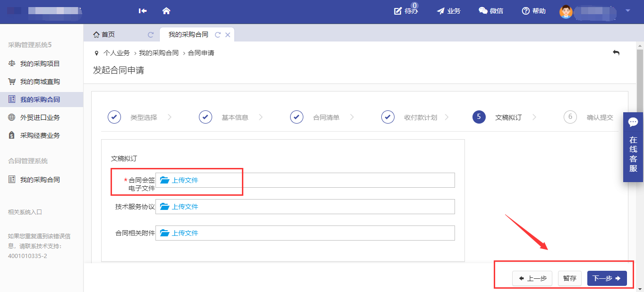Open the 业务 paper plane menu
Image resolution: width=644 pixels, height=292 pixels.
[448, 11]
